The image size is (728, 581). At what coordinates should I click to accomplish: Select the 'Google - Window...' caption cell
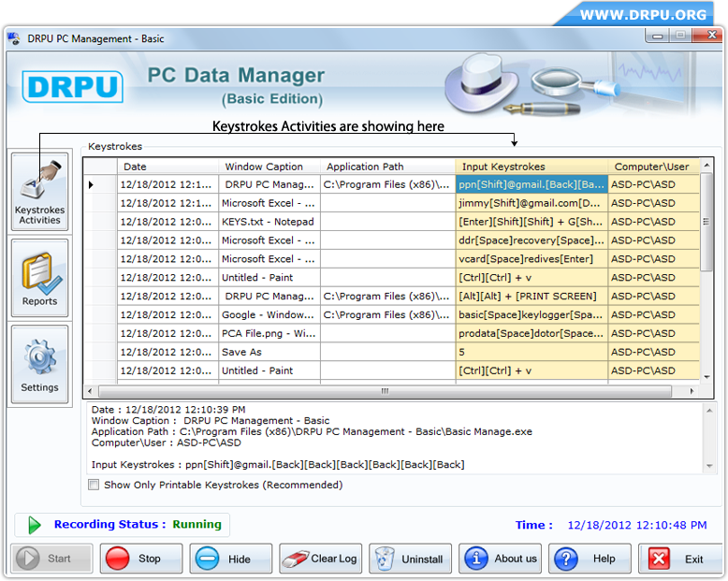[269, 314]
